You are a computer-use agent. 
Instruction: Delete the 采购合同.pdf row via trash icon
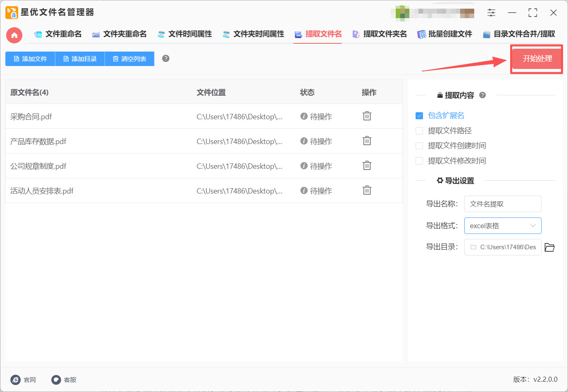coord(367,116)
